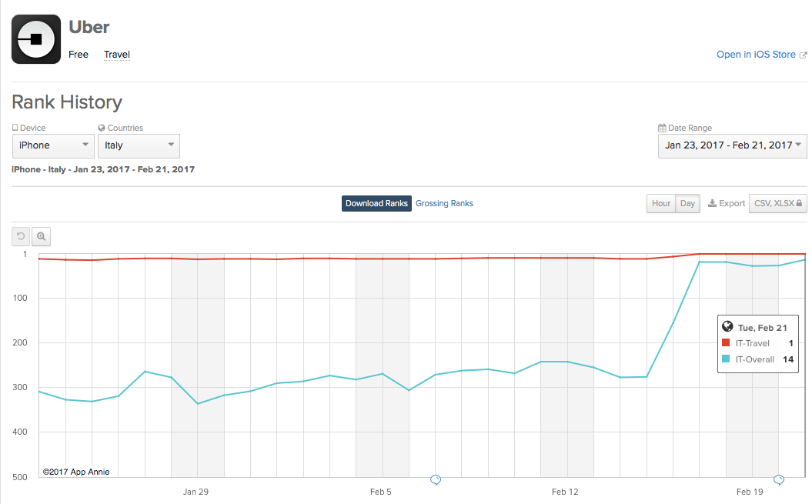Click the external link icon beside iOS Store
This screenshot has width=812, height=504.
point(804,55)
